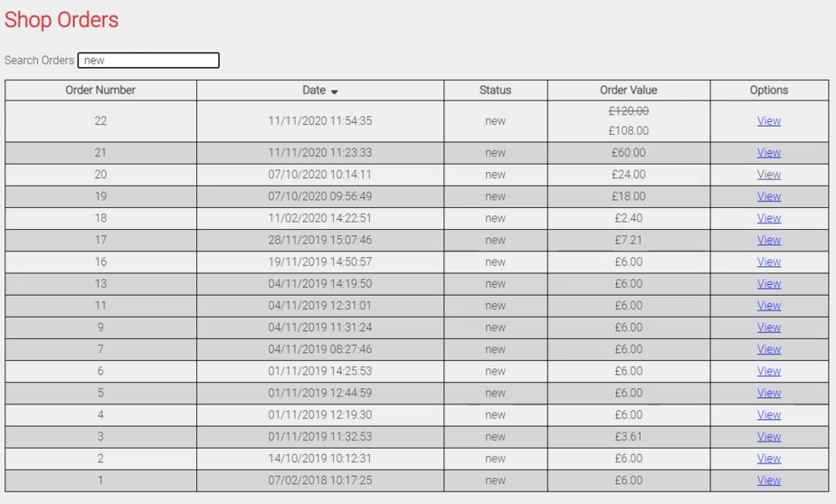
Task: Open View link for order 19
Action: tap(768, 196)
